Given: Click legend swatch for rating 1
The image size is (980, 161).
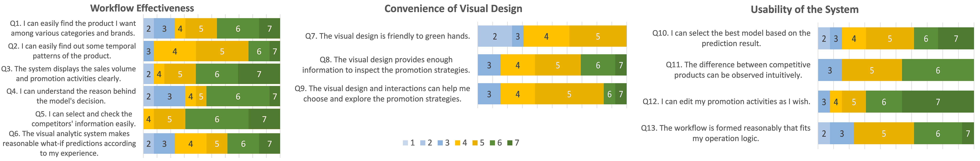Looking at the screenshot, I should tap(406, 143).
